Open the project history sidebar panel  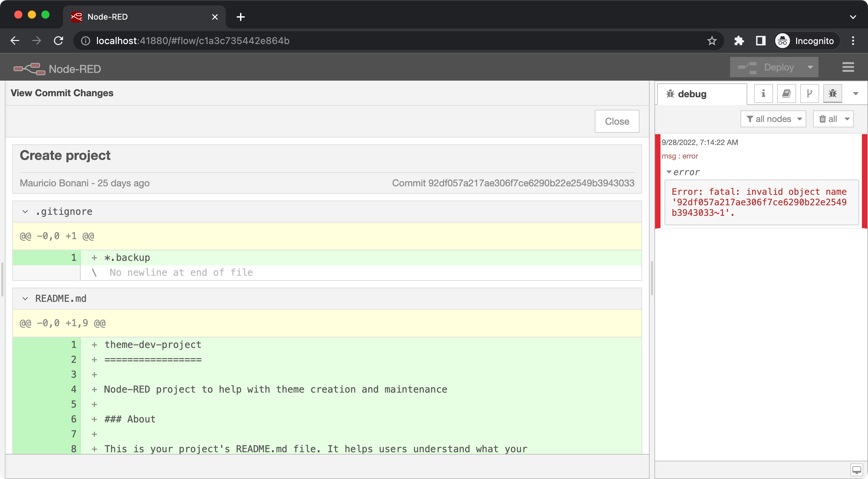(809, 93)
